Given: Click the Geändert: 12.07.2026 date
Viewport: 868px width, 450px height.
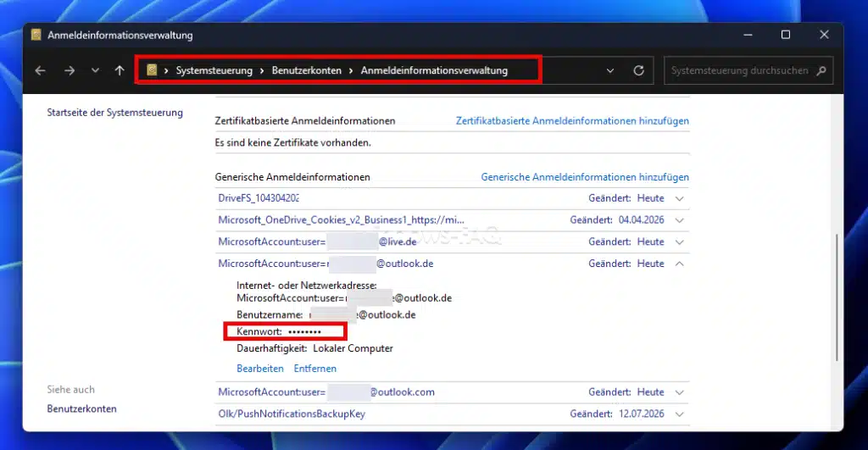Looking at the screenshot, I should pyautogui.click(x=641, y=414).
